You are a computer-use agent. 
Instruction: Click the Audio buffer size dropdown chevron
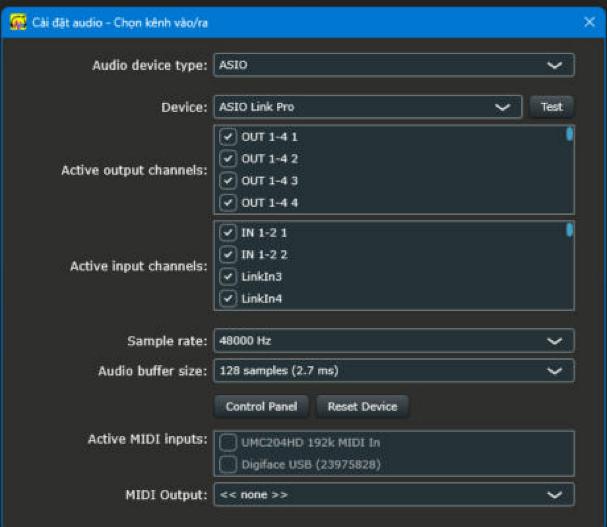[x=554, y=371]
